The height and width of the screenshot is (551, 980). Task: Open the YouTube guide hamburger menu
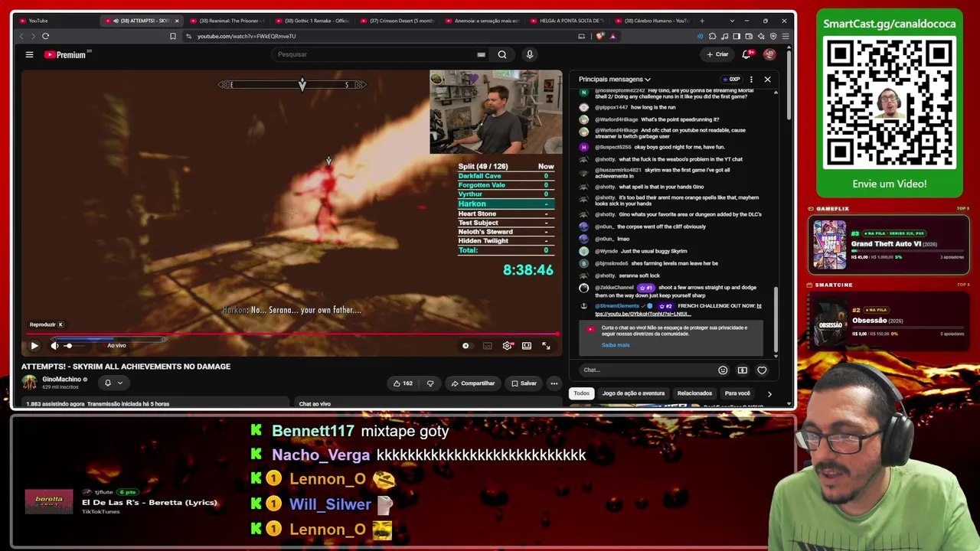(29, 54)
